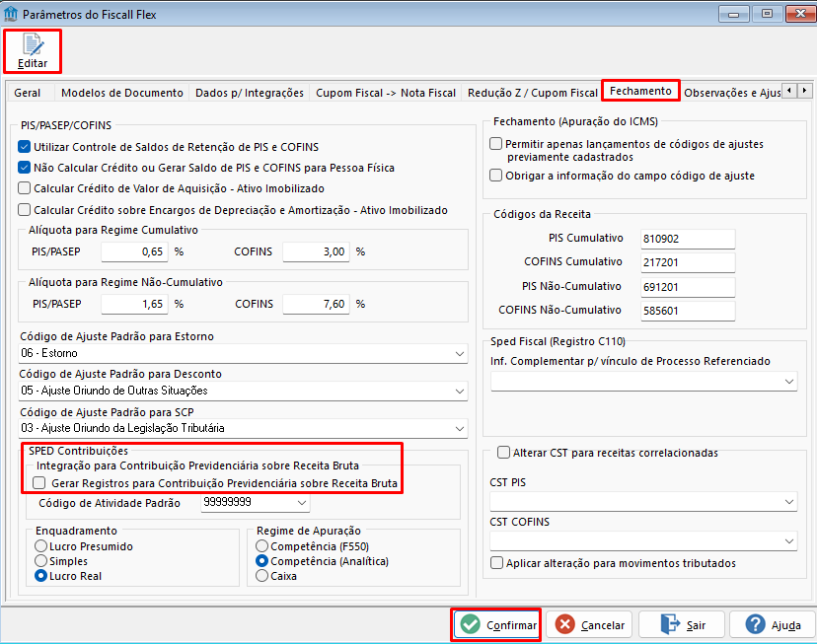Open Observações e Ajustes tab
817x644 pixels.
point(731,93)
